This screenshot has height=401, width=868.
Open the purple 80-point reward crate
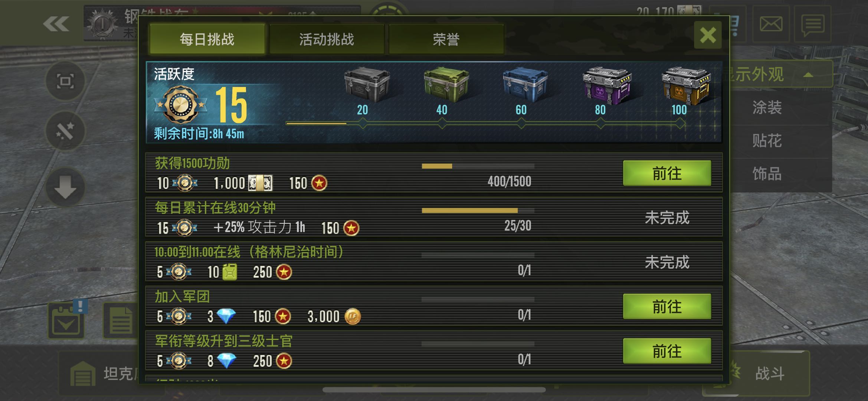click(607, 85)
